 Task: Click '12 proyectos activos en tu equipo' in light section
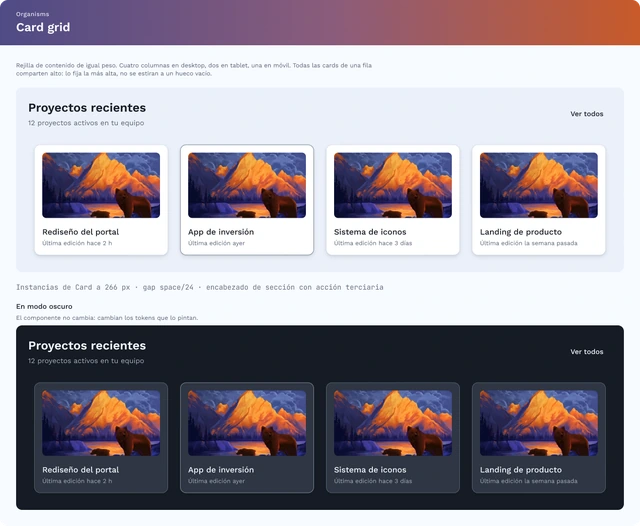tap(86, 123)
